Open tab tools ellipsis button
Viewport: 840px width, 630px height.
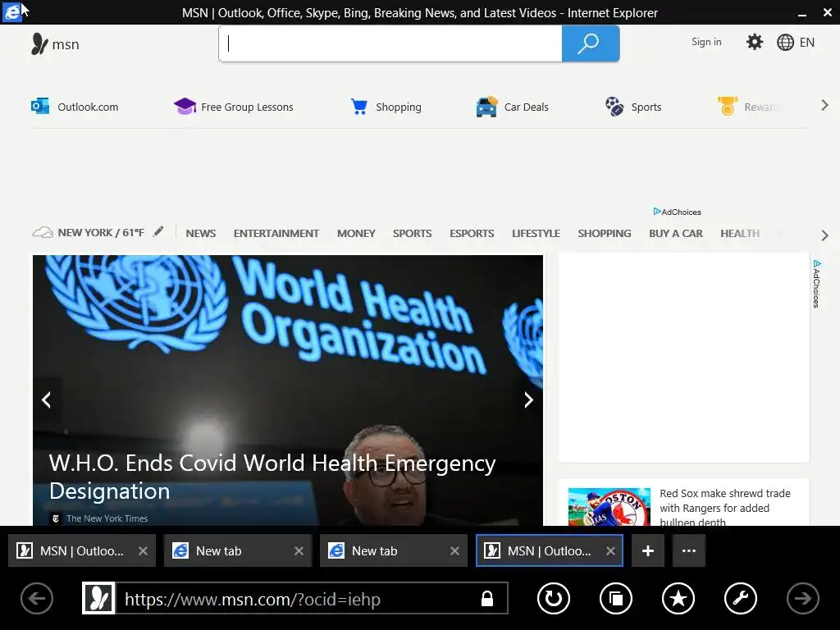(x=689, y=550)
